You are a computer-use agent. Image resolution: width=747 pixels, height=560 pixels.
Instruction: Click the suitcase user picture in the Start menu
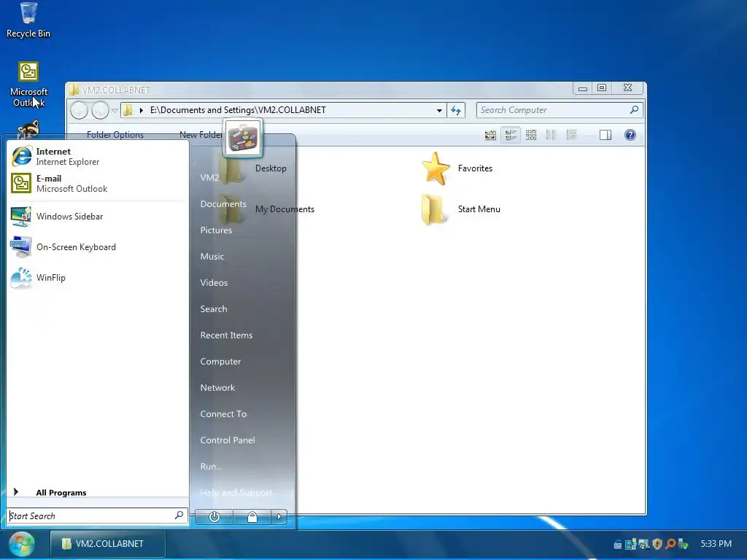point(243,138)
